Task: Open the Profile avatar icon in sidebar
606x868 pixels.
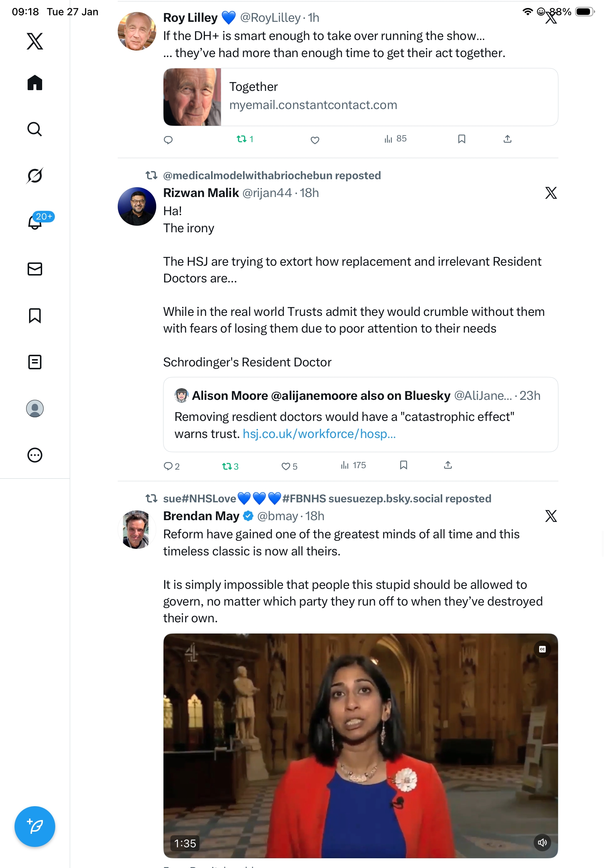Action: (35, 408)
